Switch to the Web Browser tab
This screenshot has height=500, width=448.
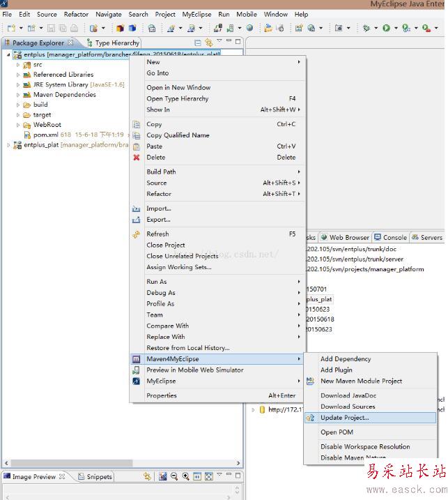coord(345,238)
